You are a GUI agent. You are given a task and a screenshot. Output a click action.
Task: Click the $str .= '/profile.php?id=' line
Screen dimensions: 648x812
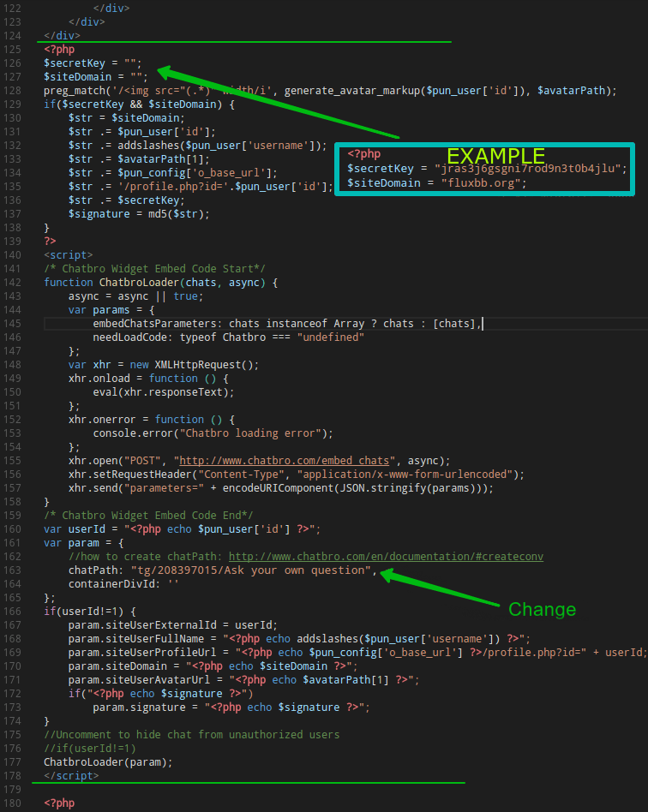pyautogui.click(x=201, y=187)
